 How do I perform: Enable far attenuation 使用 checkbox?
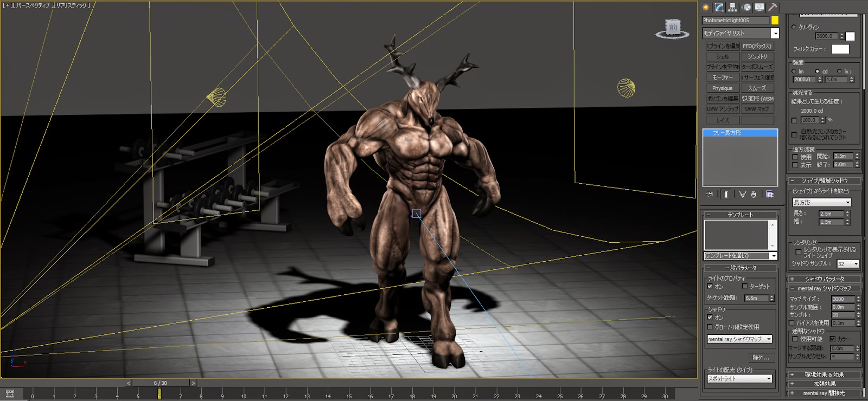pyautogui.click(x=795, y=157)
